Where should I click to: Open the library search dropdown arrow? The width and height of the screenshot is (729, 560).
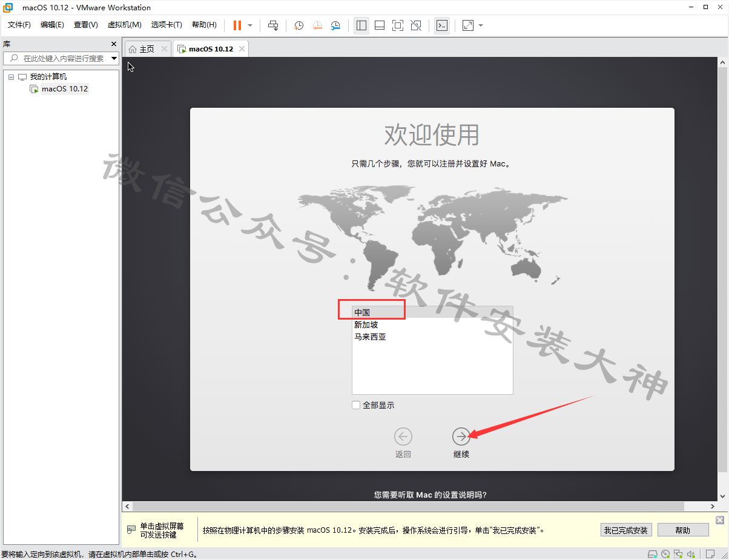click(114, 58)
